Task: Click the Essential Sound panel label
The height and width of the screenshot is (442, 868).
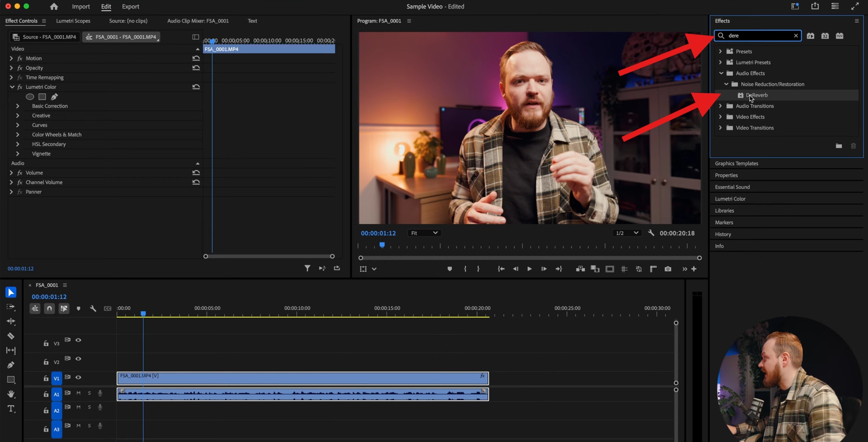Action: pos(732,187)
